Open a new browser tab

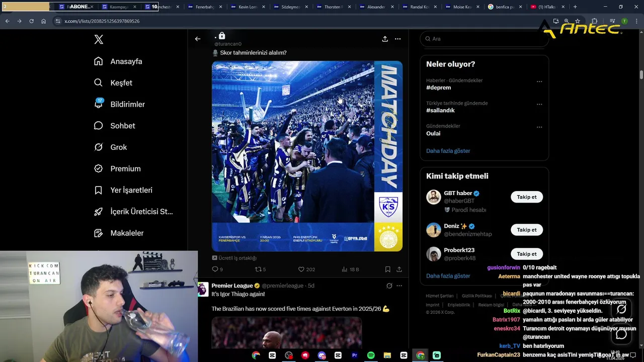575,7
